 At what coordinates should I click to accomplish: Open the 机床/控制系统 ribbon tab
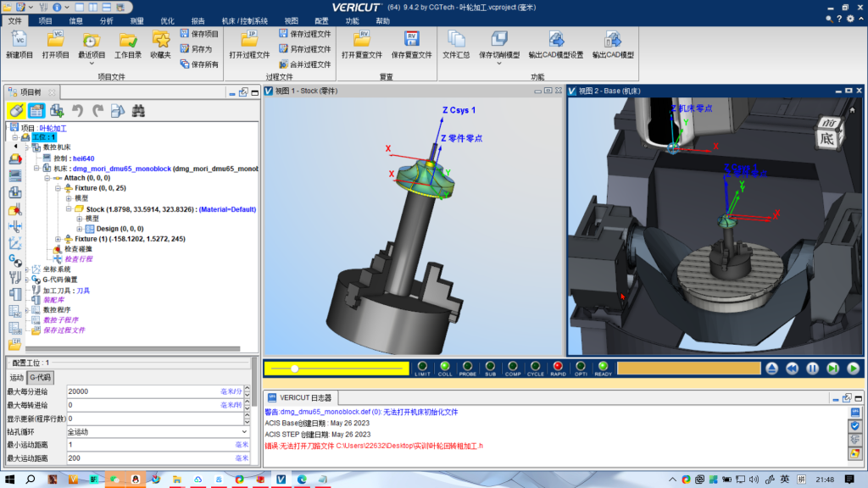[245, 21]
